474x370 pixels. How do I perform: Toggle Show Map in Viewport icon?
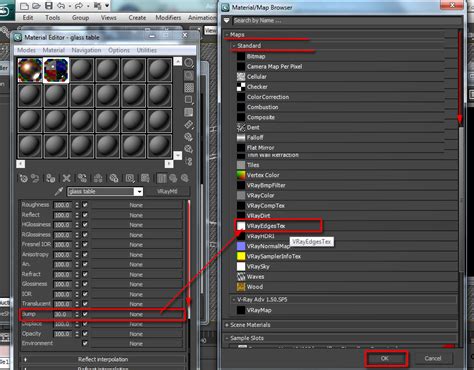click(145, 178)
